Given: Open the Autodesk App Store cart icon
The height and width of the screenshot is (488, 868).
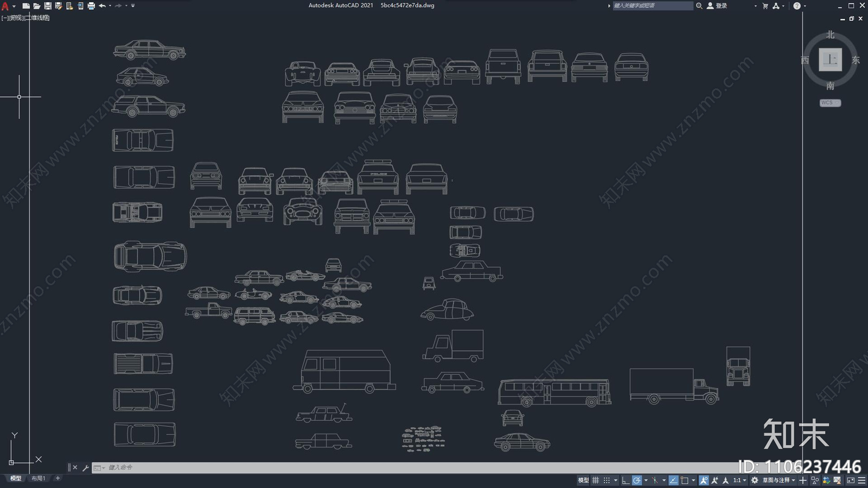Looking at the screenshot, I should tap(765, 6).
